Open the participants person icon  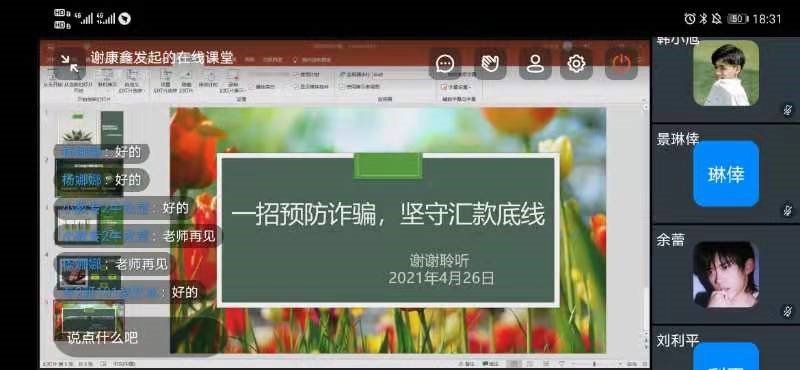(x=535, y=64)
